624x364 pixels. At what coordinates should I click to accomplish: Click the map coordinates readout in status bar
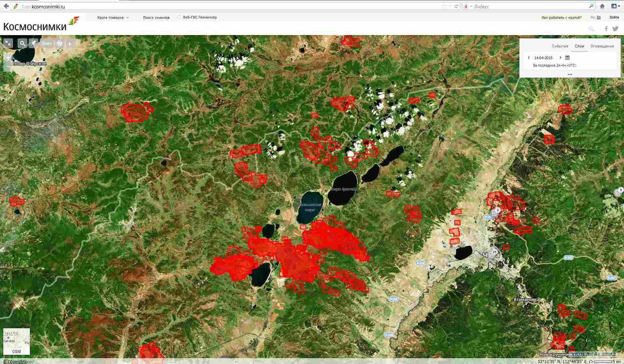562,361
